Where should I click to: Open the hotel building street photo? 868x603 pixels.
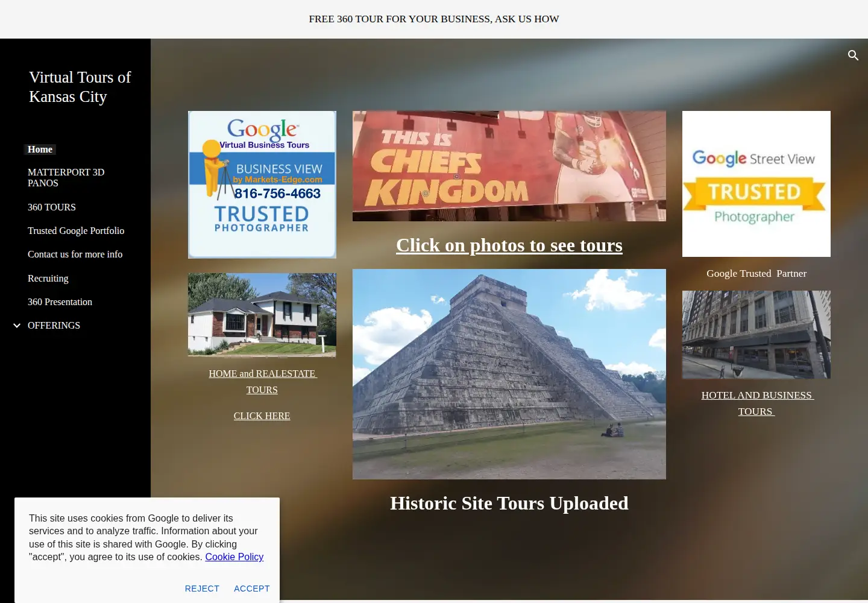756,335
